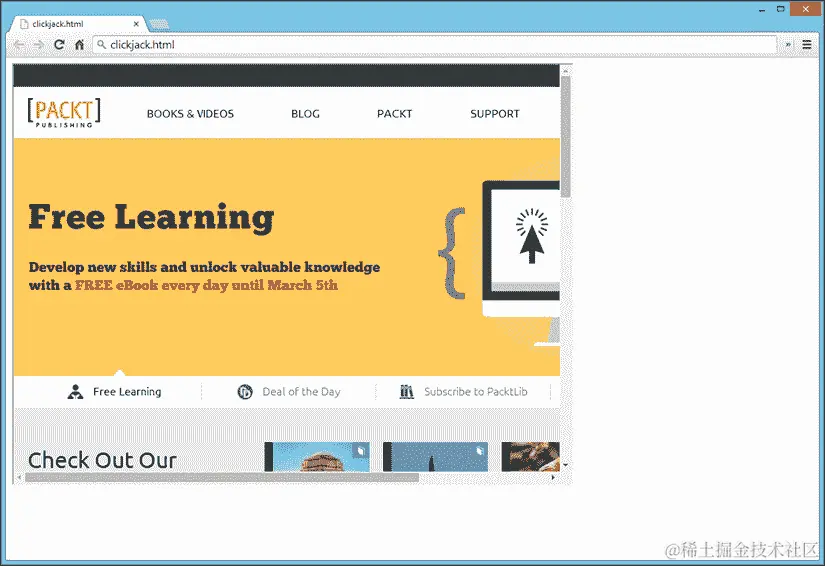This screenshot has height=566, width=825.
Task: Minimize the browser window
Action: (762, 9)
